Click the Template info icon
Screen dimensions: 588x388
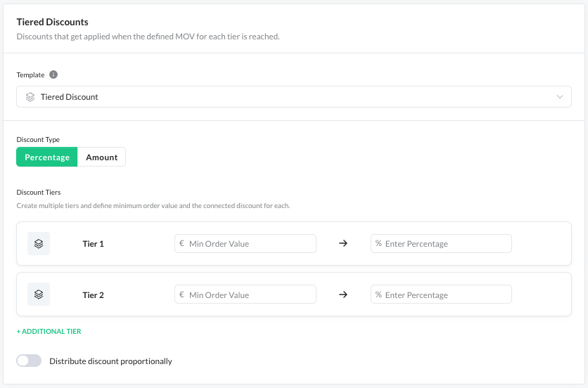53,75
